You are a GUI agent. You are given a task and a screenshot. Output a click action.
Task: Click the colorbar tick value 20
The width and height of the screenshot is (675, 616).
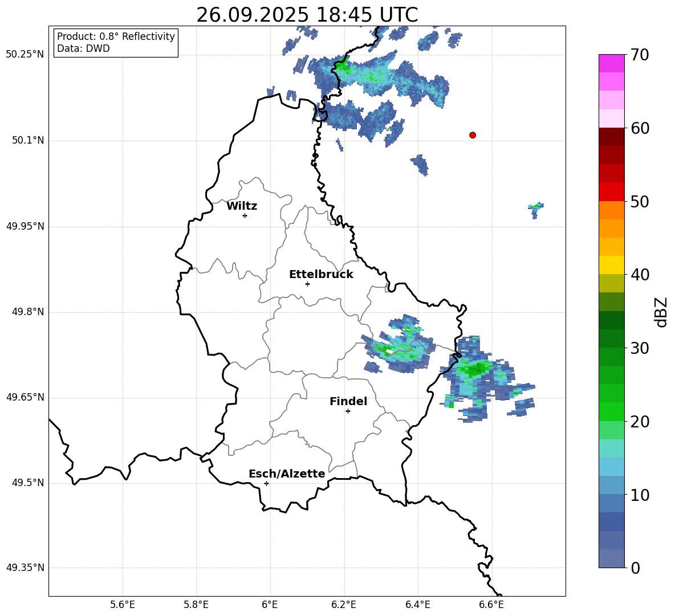(640, 422)
